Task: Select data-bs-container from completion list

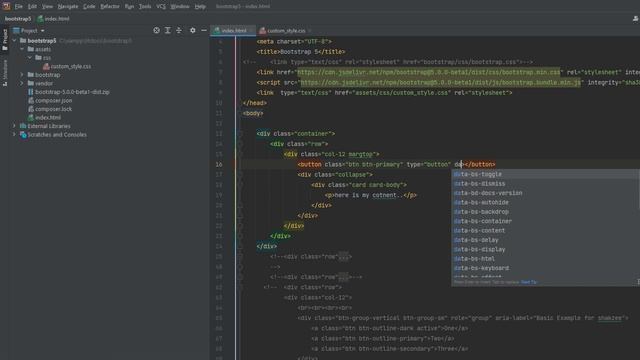Action: coord(545,221)
